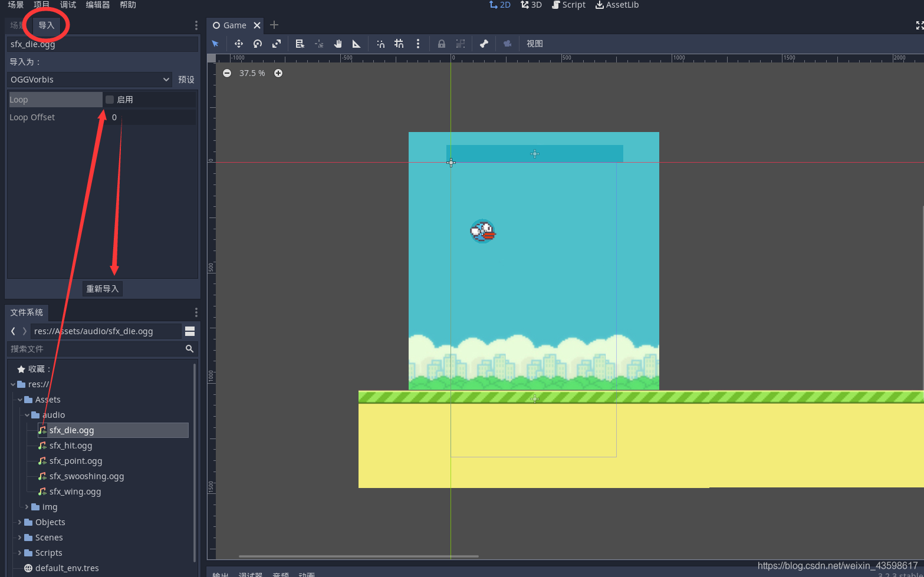This screenshot has width=924, height=577.
Task: Click the file search magnifier icon
Action: [x=190, y=349]
